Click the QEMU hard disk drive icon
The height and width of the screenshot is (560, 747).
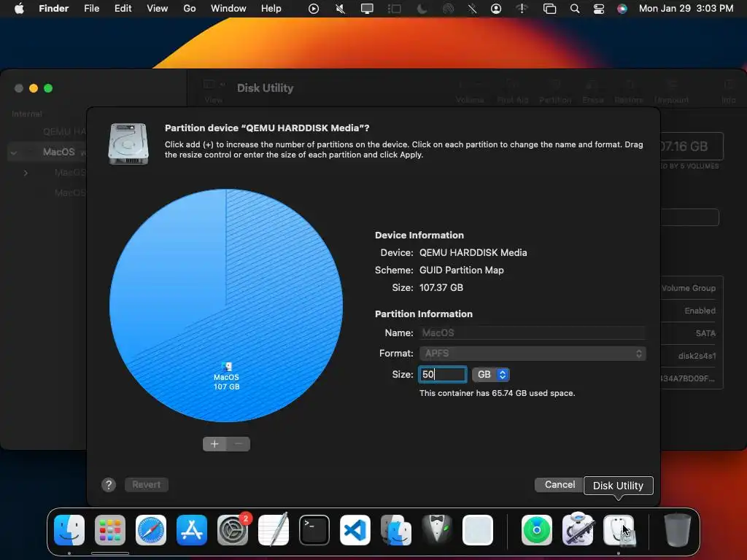128,144
